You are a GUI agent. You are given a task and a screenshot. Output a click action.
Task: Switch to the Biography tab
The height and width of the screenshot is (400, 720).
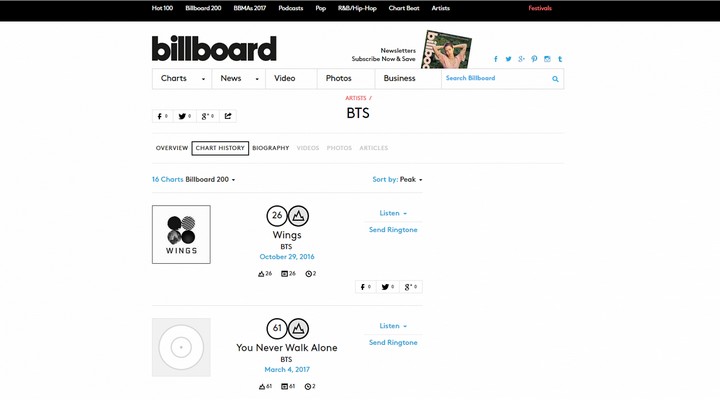point(270,148)
